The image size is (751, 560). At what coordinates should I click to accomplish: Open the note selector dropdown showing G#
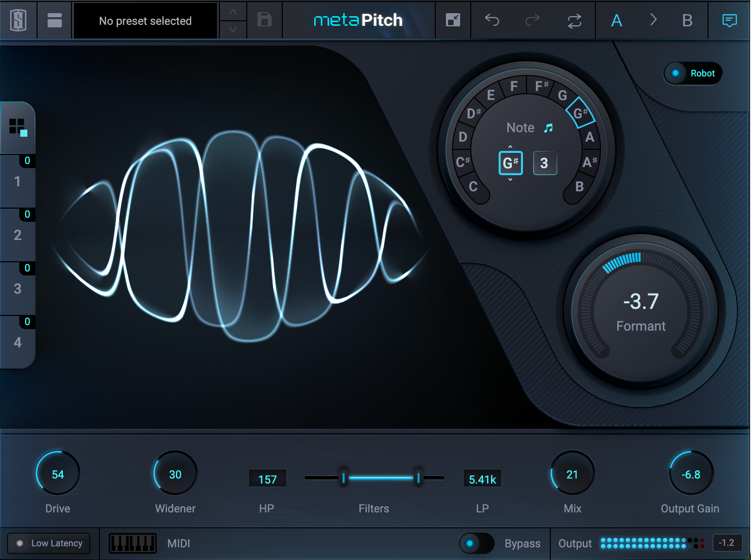click(x=510, y=163)
